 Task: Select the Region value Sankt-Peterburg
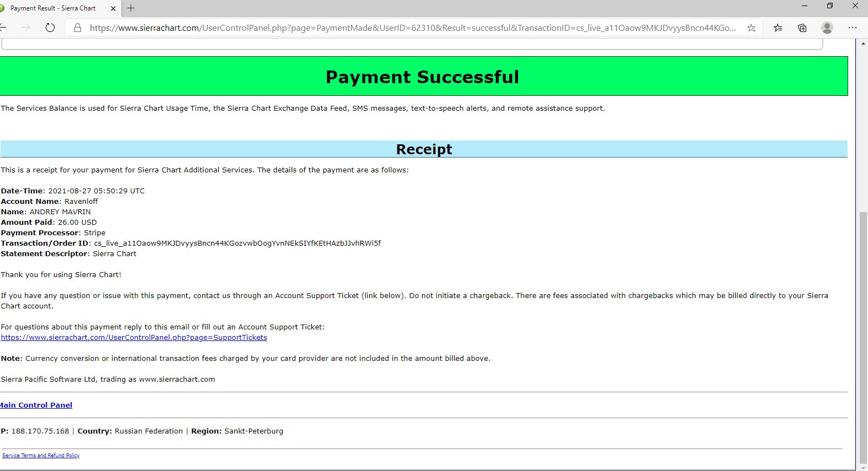pos(254,431)
